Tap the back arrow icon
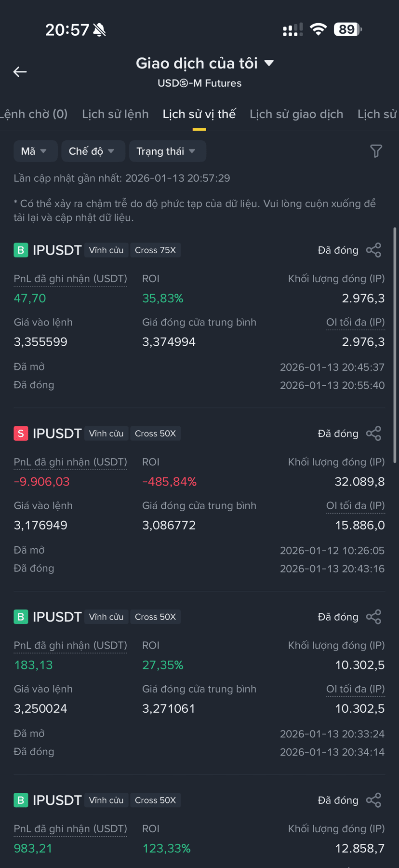399x868 pixels. 20,72
